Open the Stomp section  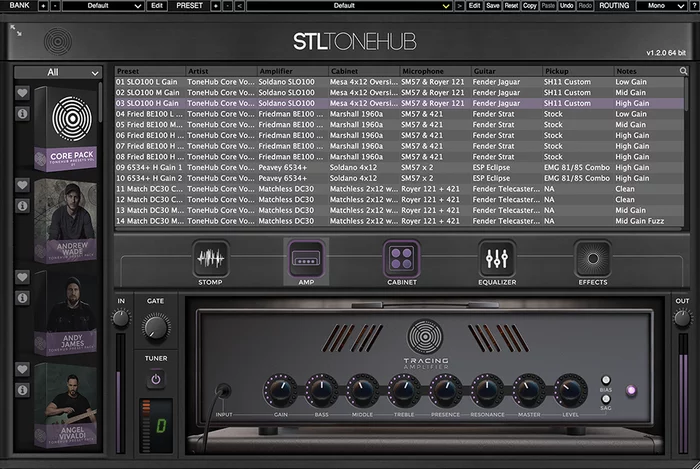[x=211, y=259]
